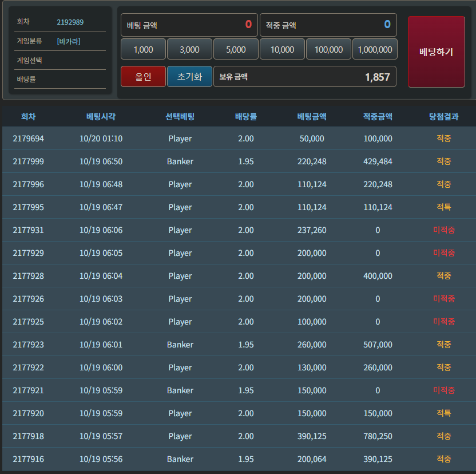
Task: Click 미적중 result for round 2177921
Action: pyautogui.click(x=443, y=390)
